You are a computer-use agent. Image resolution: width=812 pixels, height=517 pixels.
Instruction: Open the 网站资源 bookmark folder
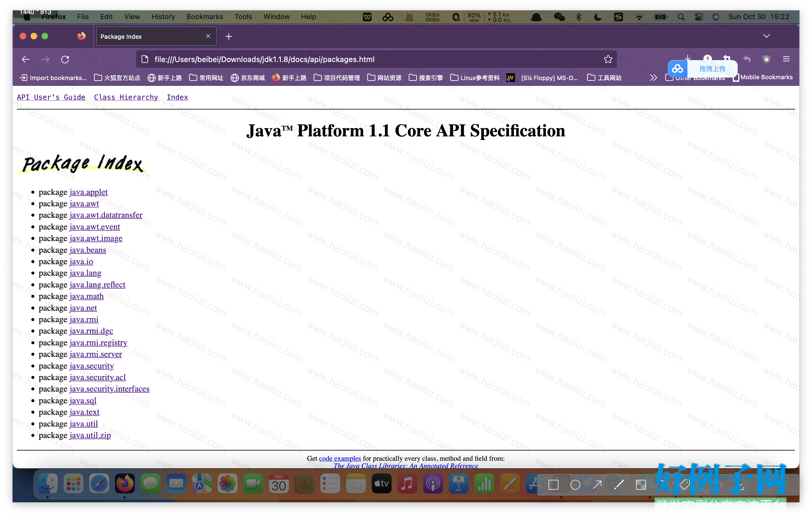pos(384,78)
